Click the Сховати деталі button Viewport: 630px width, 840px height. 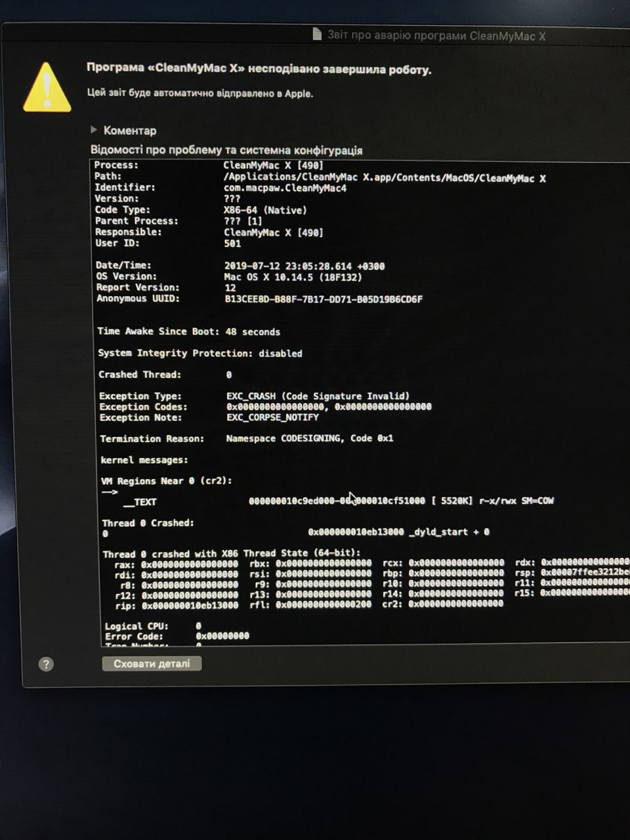[x=152, y=663]
